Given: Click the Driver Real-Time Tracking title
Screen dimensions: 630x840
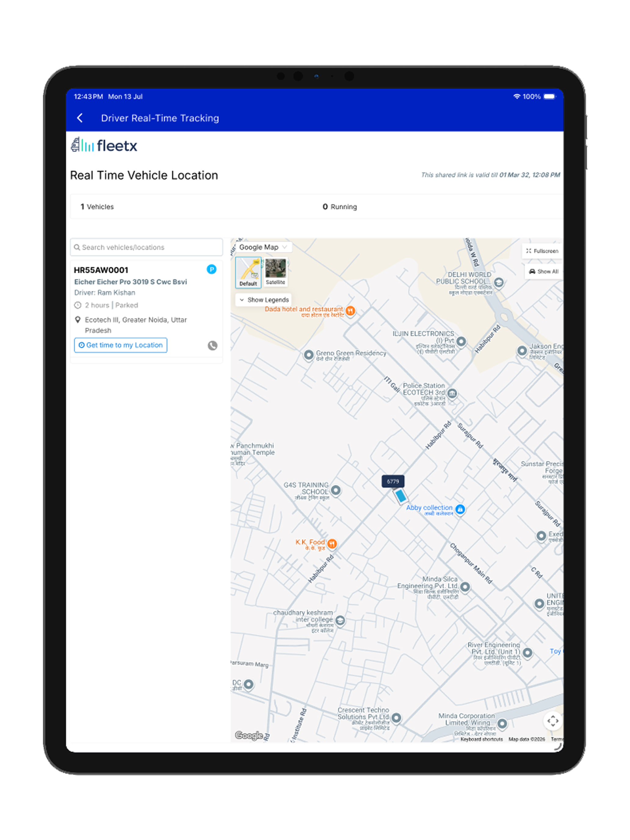Looking at the screenshot, I should pos(160,118).
